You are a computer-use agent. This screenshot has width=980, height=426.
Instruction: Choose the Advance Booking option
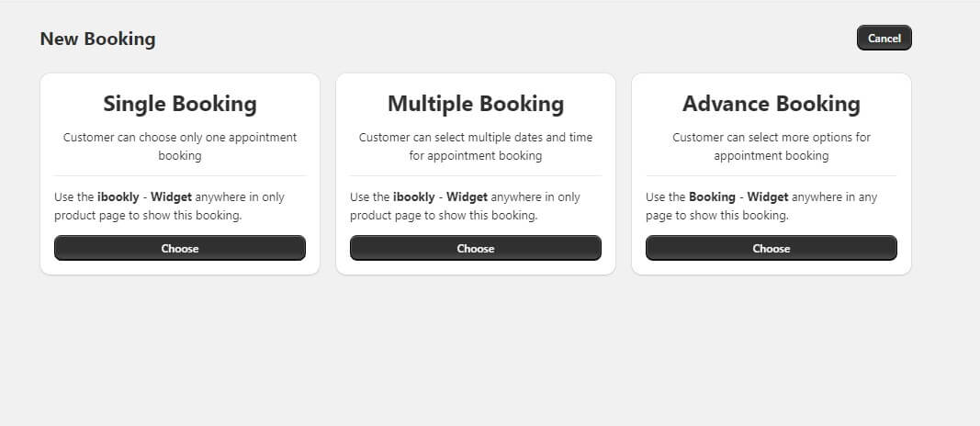coord(772,248)
